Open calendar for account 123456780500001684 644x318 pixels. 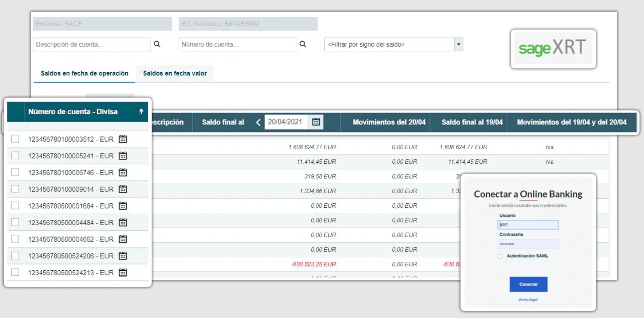point(123,206)
